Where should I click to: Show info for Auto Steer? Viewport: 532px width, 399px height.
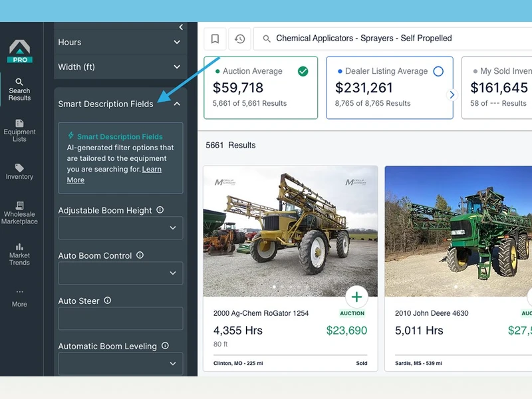pyautogui.click(x=107, y=301)
